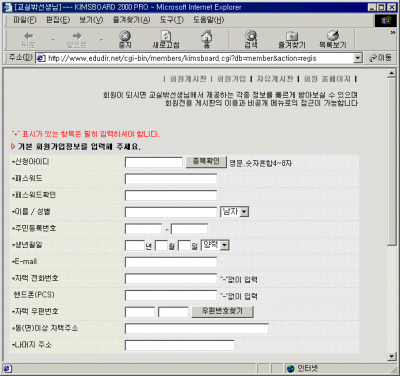Viewport: 400px width, 376px height.
Task: Focus the E-mail input field
Action: click(171, 262)
